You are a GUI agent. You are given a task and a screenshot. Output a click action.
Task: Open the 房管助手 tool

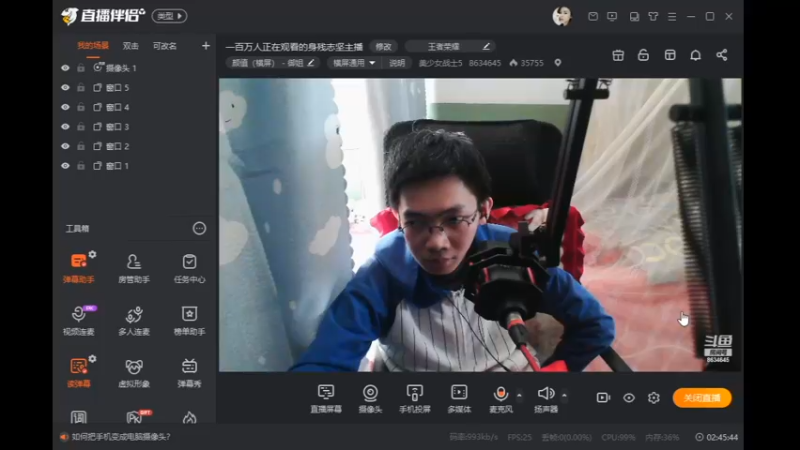[x=134, y=268]
